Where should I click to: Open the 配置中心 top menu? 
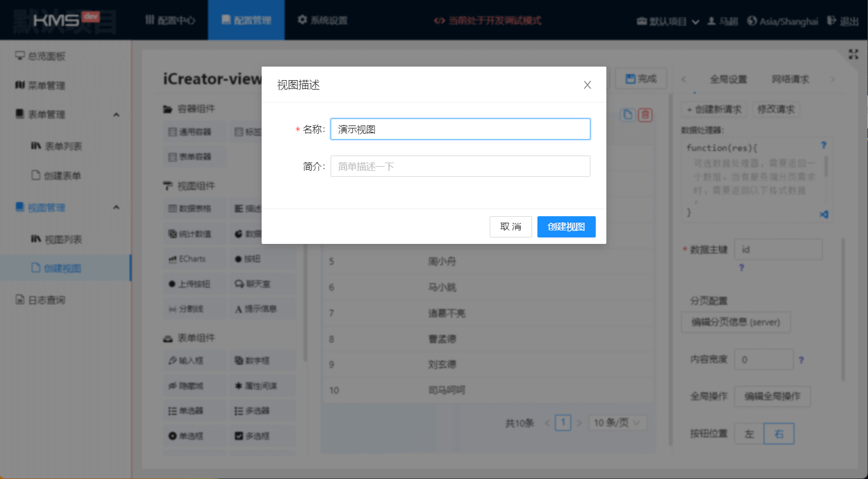pyautogui.click(x=170, y=21)
